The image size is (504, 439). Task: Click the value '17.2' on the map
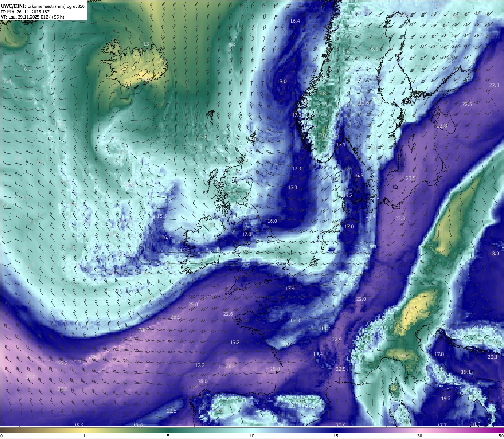pos(200,365)
